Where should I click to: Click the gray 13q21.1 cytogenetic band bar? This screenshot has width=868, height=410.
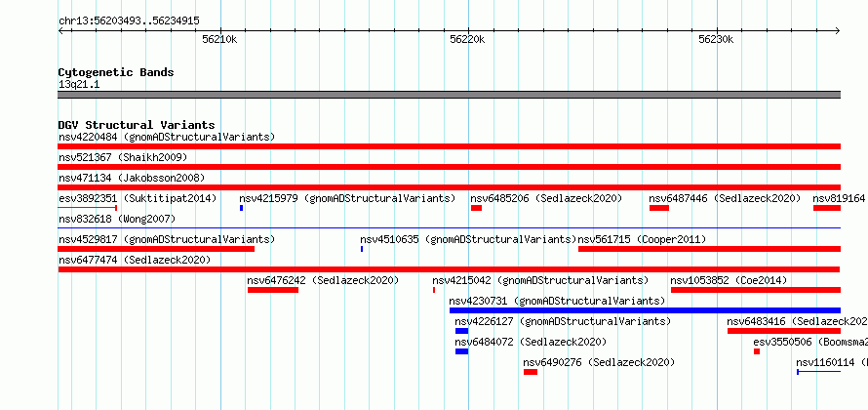(449, 95)
